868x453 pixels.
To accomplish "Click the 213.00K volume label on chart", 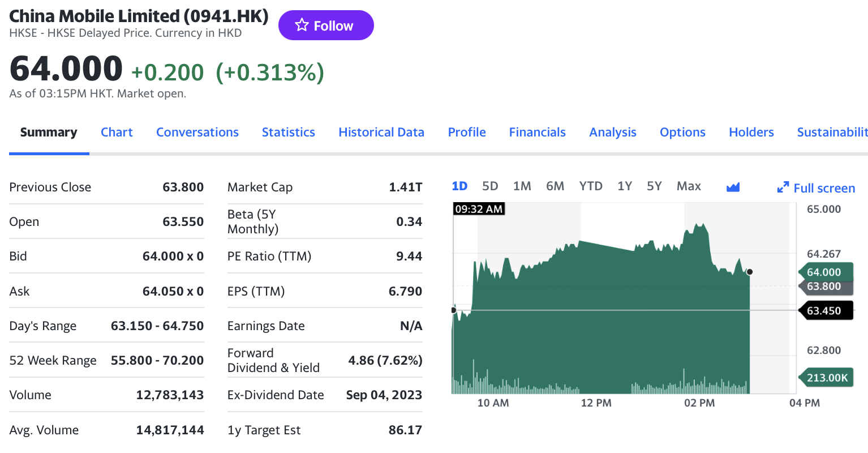I will pos(826,378).
